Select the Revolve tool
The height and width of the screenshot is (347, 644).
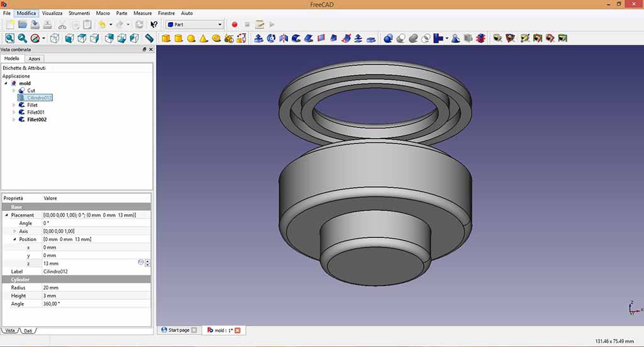[x=271, y=38]
